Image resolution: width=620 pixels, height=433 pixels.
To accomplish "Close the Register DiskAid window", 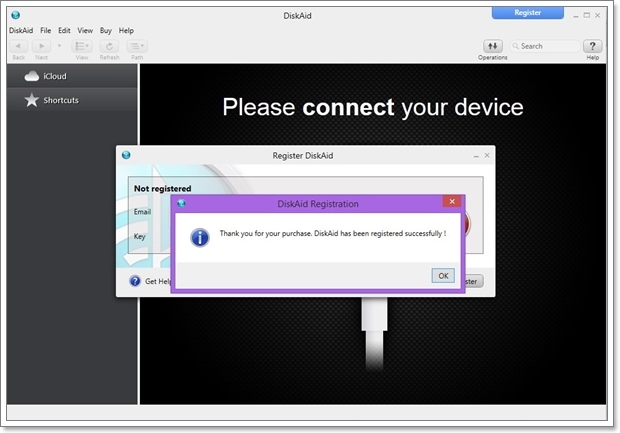I will pos(487,155).
